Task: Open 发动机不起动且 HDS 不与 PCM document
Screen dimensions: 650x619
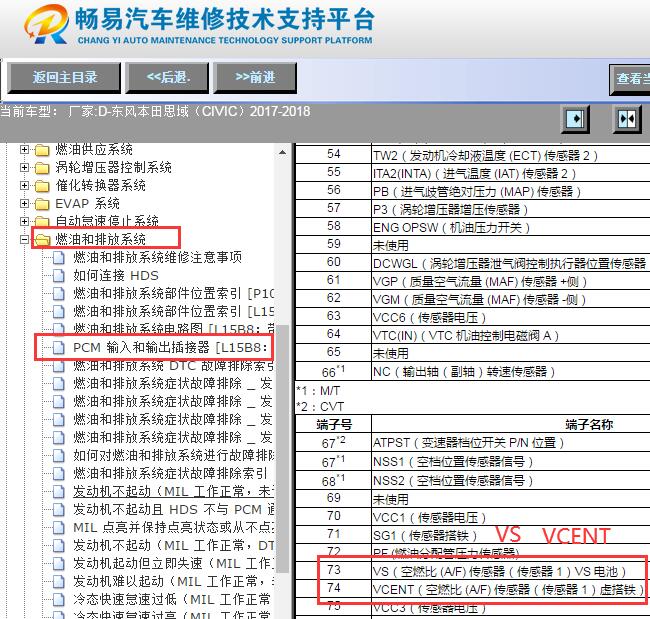Action: click(x=173, y=510)
